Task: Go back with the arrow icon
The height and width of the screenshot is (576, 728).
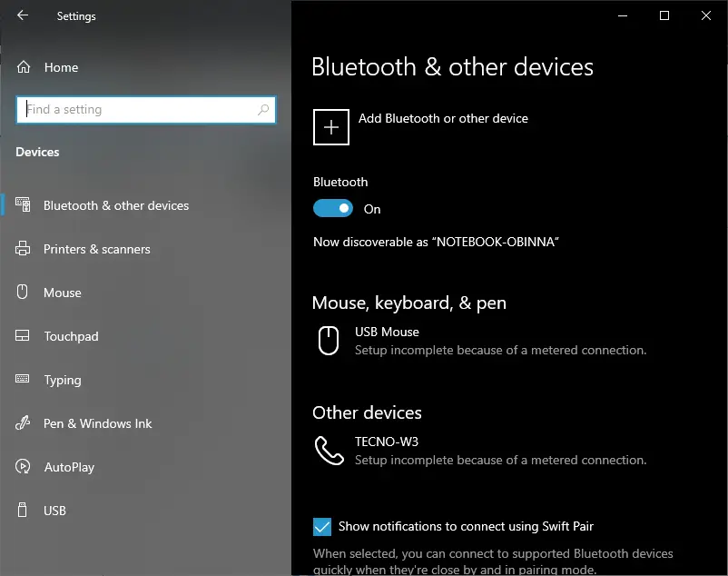Action: 23,15
